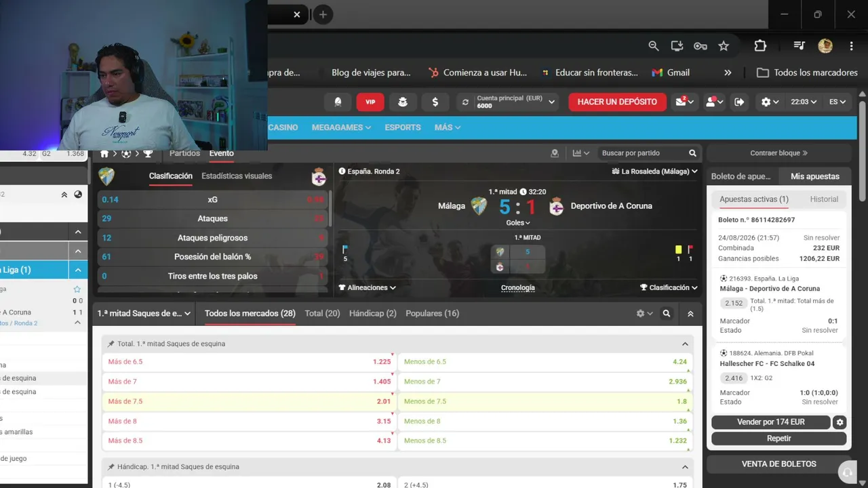Select the Hándicap (2) markets tab
868x488 pixels.
372,313
